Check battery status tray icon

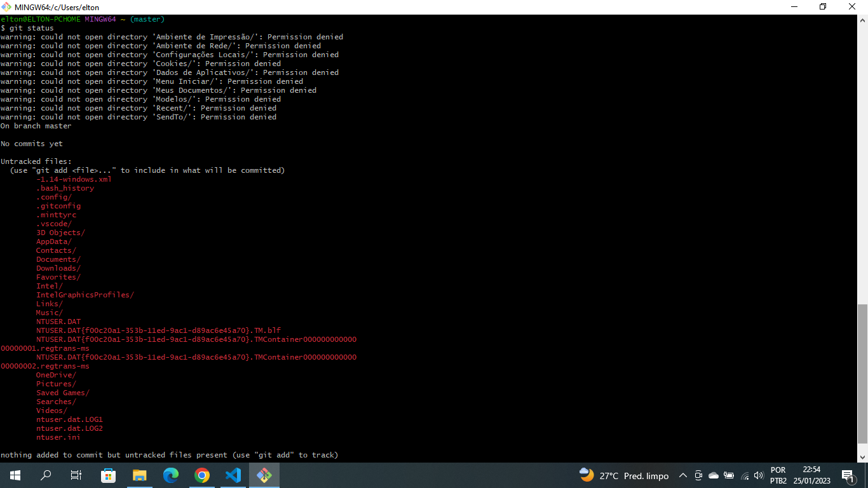729,475
